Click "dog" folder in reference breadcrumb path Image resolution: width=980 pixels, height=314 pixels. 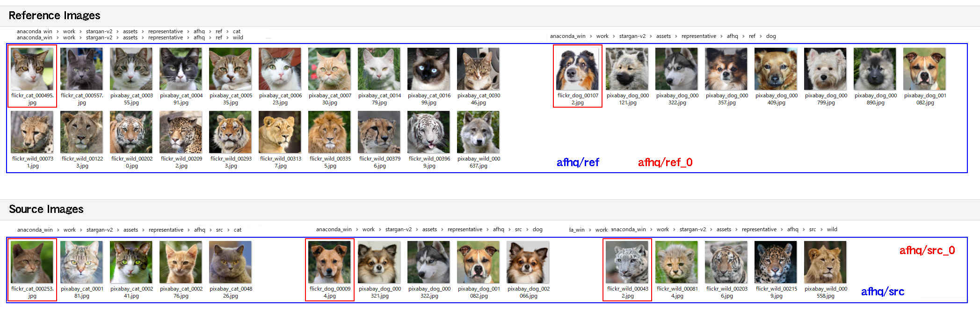click(x=771, y=36)
